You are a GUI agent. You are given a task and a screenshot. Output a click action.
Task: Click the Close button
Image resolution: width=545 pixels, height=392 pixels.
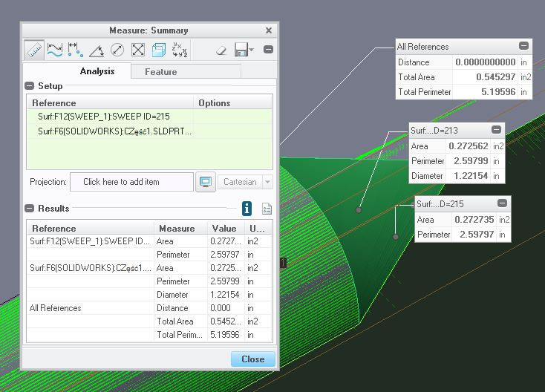pyautogui.click(x=253, y=359)
